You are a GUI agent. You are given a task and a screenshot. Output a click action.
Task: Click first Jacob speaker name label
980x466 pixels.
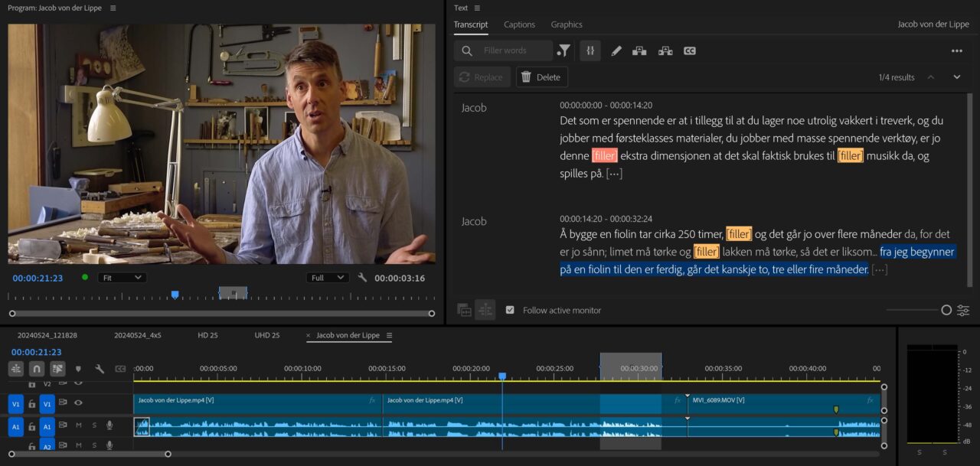tap(474, 108)
